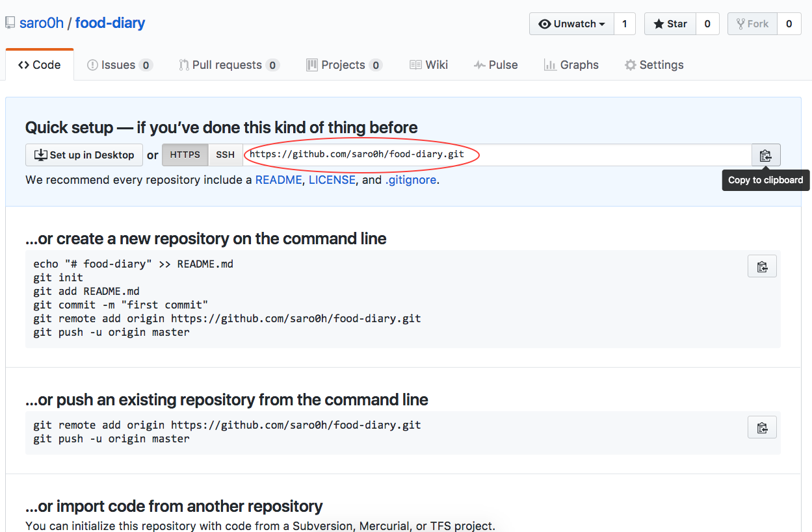Click "...or import code from another repository" heading
This screenshot has width=812, height=532.
[174, 507]
